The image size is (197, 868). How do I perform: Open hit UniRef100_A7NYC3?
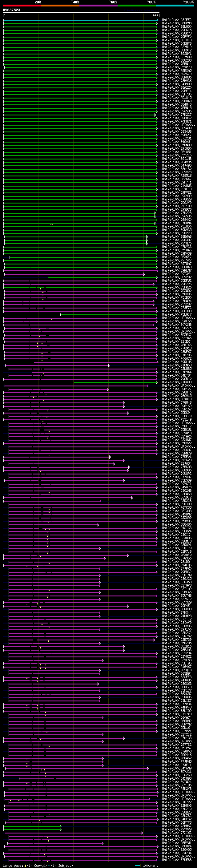coord(177,247)
